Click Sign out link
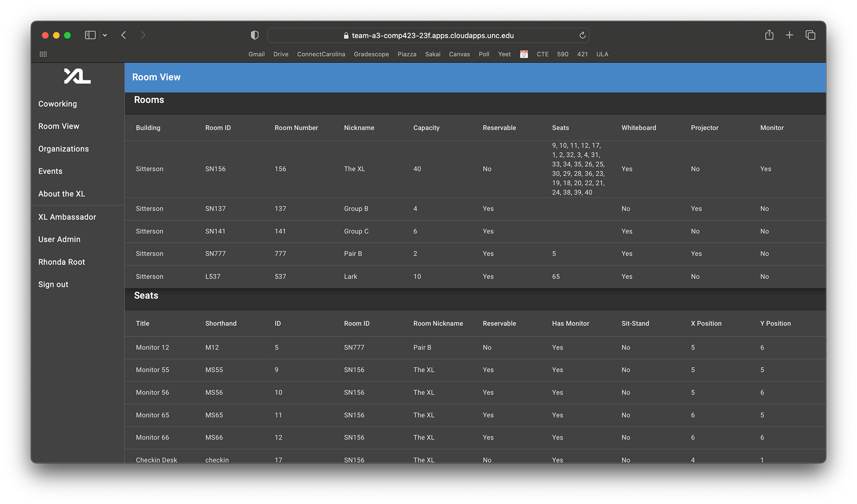This screenshot has height=504, width=857. click(x=53, y=285)
